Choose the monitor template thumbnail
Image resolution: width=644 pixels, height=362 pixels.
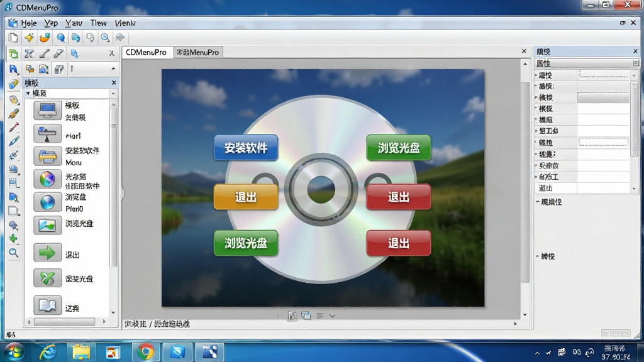click(48, 111)
